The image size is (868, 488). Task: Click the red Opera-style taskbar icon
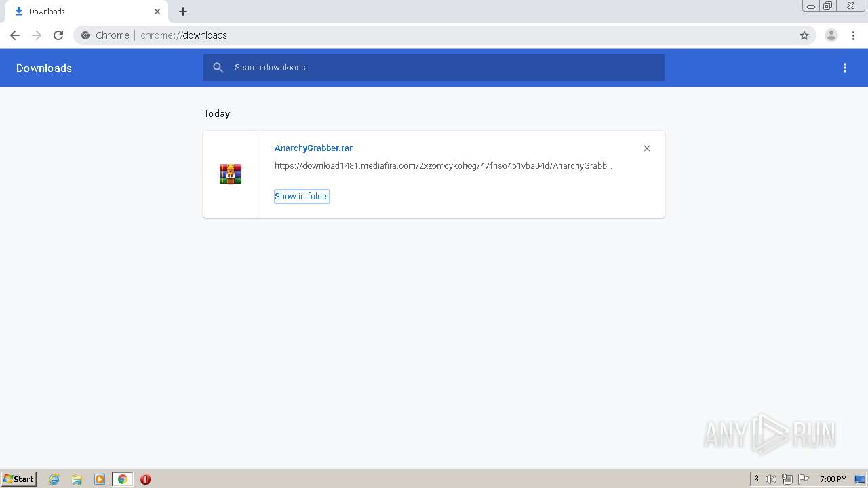click(x=145, y=479)
